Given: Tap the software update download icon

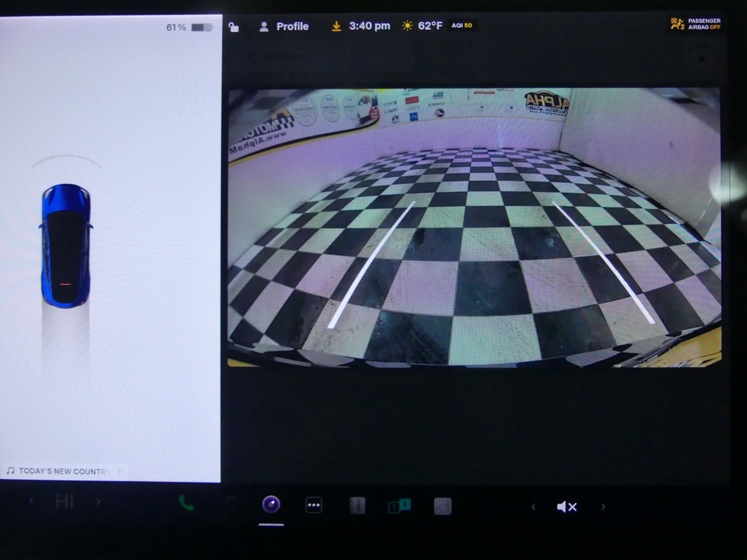Looking at the screenshot, I should coord(337,26).
